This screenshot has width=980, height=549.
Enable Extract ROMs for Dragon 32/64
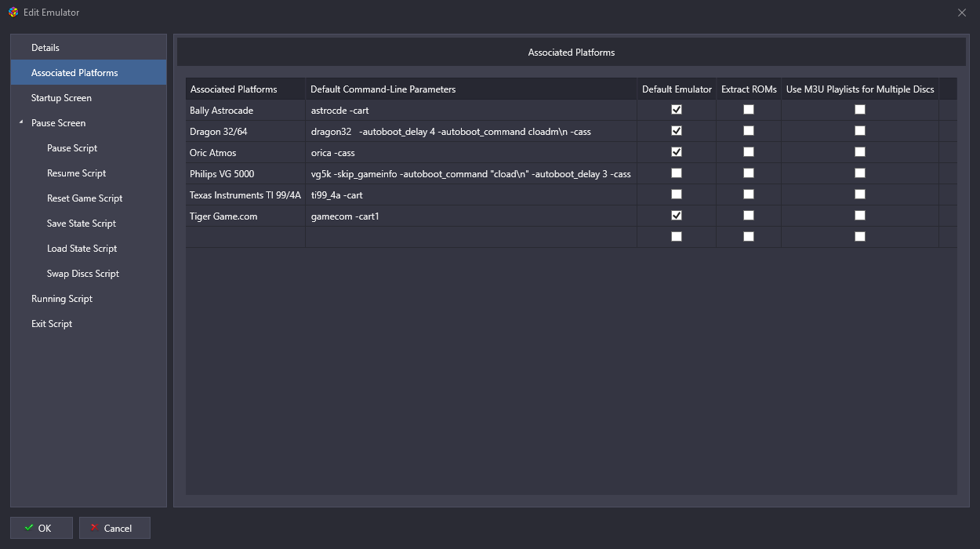click(x=749, y=131)
